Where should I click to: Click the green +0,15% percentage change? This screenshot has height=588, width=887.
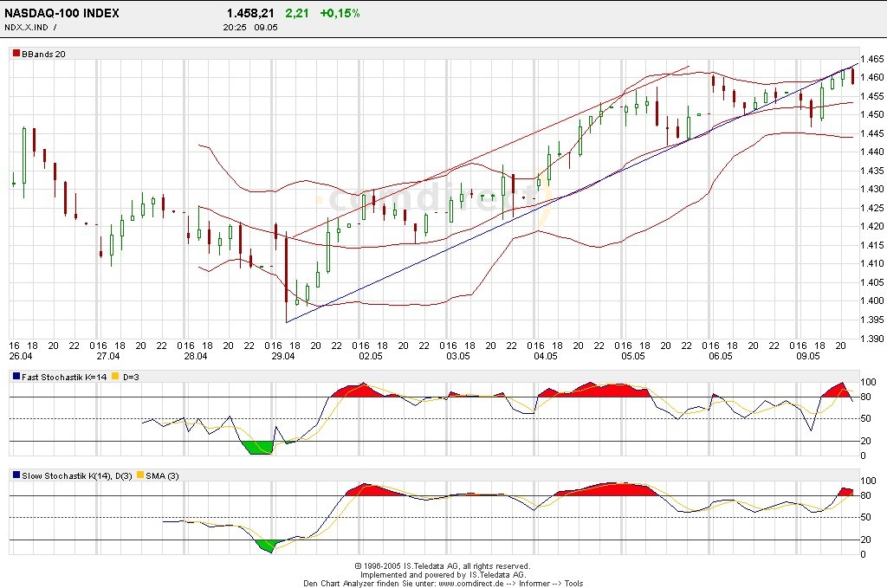[340, 14]
